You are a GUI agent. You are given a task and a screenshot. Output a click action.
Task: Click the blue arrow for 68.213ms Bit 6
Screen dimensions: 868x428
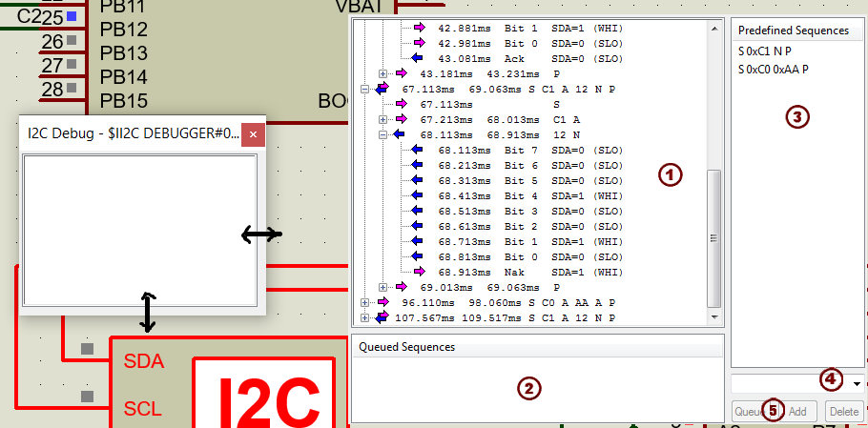click(418, 165)
